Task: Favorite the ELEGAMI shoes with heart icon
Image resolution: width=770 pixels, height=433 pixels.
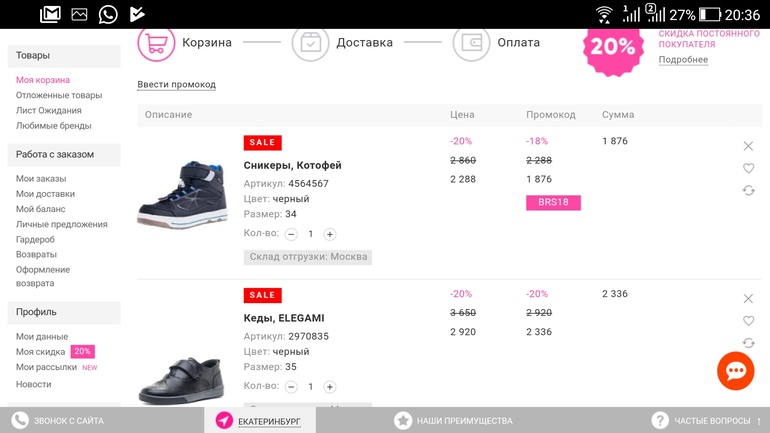Action: point(748,321)
